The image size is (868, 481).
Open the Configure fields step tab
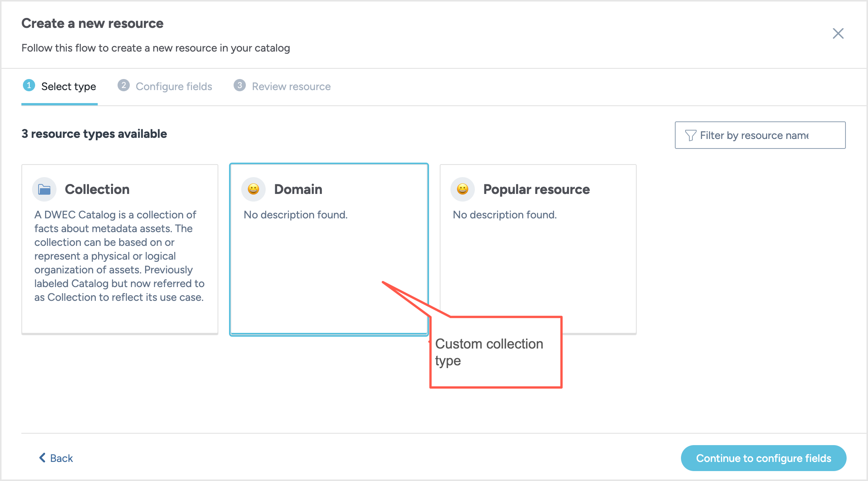(165, 87)
